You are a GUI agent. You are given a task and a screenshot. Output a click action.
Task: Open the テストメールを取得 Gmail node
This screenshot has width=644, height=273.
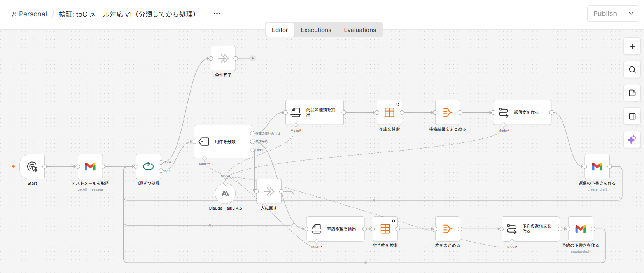[90, 166]
